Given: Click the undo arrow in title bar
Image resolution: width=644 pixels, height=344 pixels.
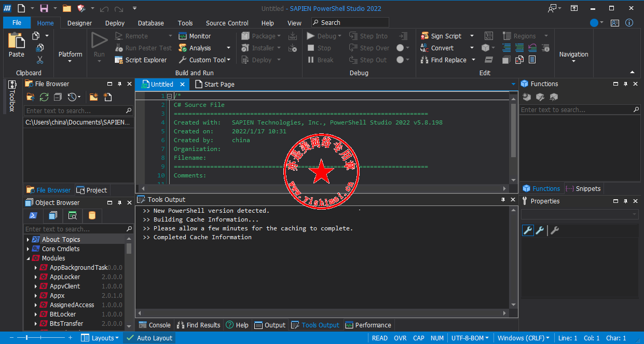Looking at the screenshot, I should [x=104, y=8].
